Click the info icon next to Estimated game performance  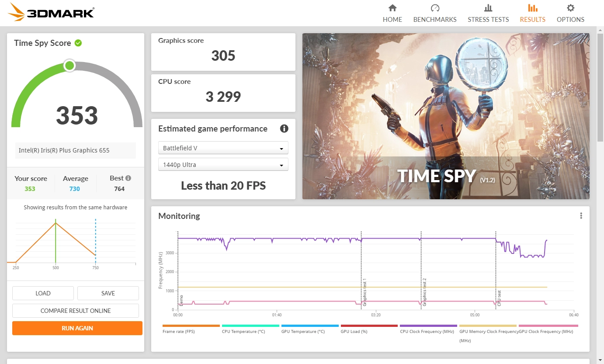click(x=284, y=128)
